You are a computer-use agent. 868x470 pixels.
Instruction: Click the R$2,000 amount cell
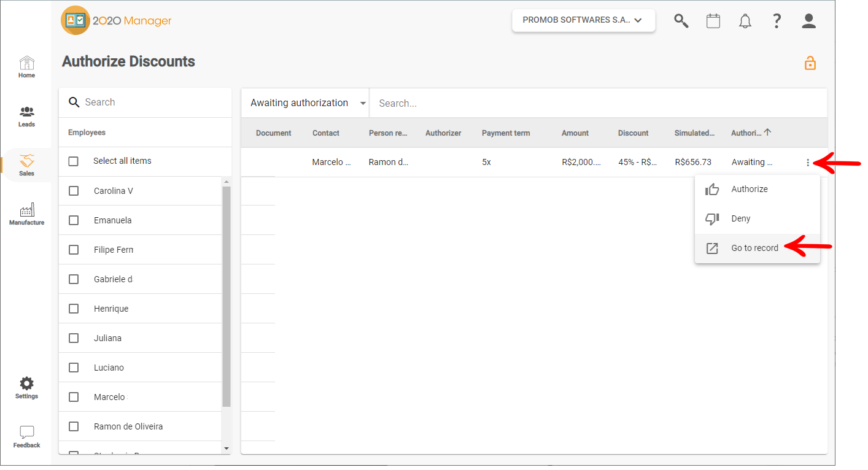581,163
